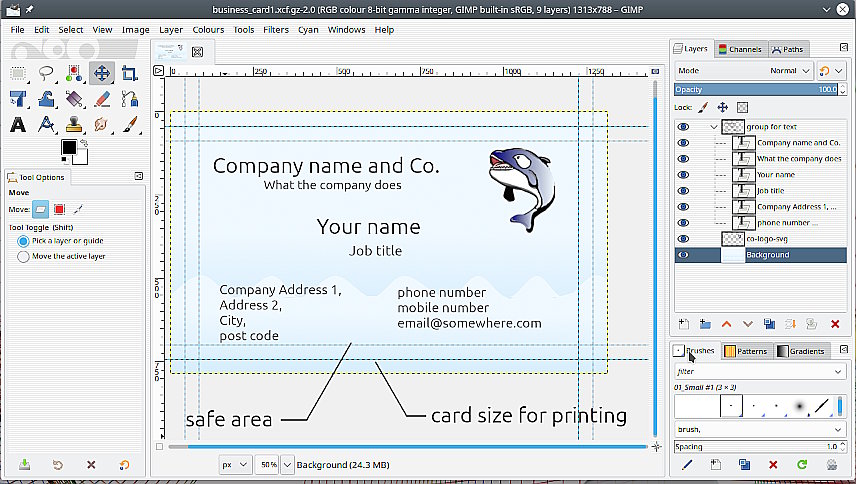Delete the selected layer

pyautogui.click(x=835, y=324)
